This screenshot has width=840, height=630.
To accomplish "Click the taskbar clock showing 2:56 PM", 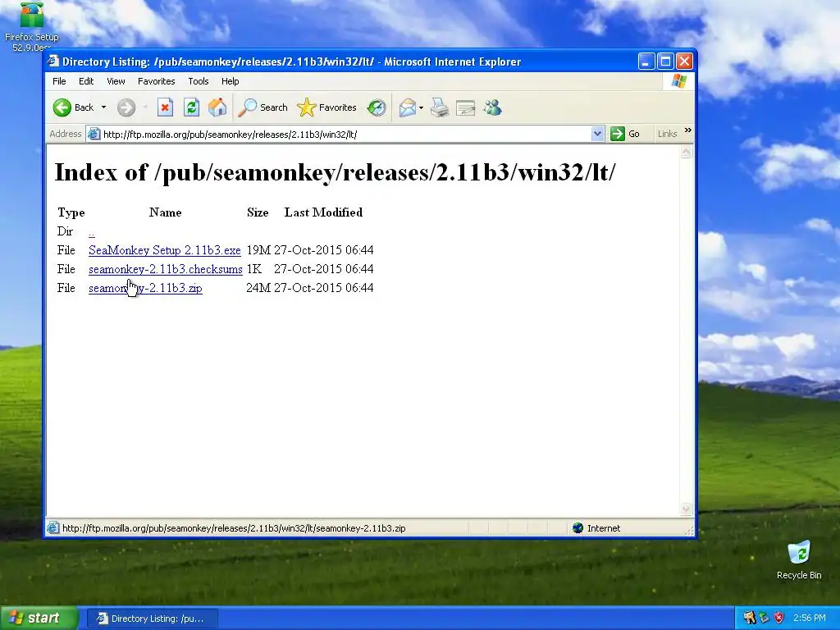I will point(810,619).
